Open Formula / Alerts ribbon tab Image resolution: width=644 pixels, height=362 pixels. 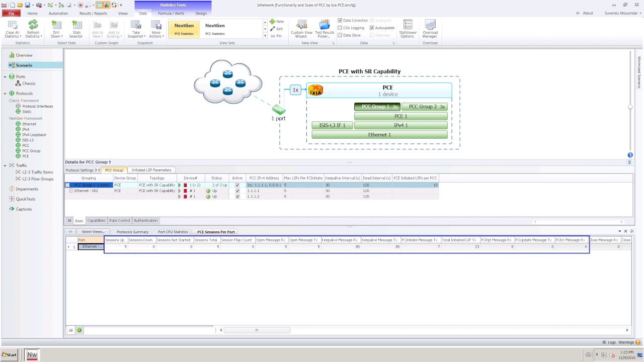tap(171, 13)
